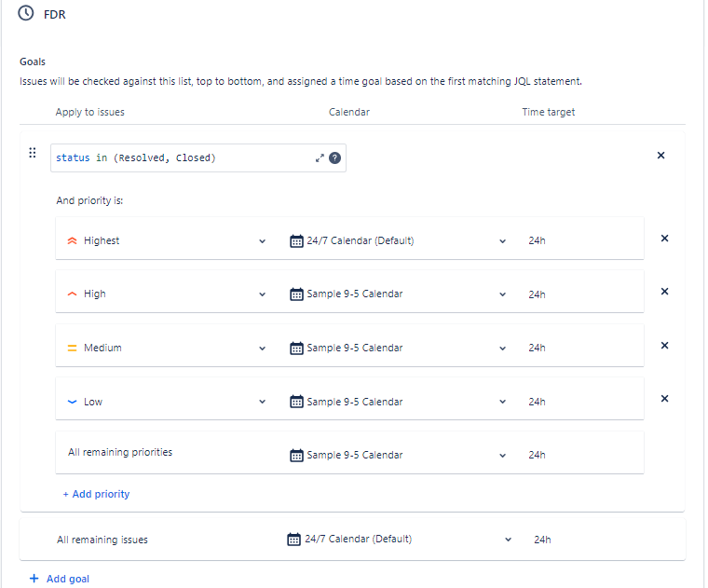Click the Goals heading
Screen dimensions: 708x588
point(33,62)
